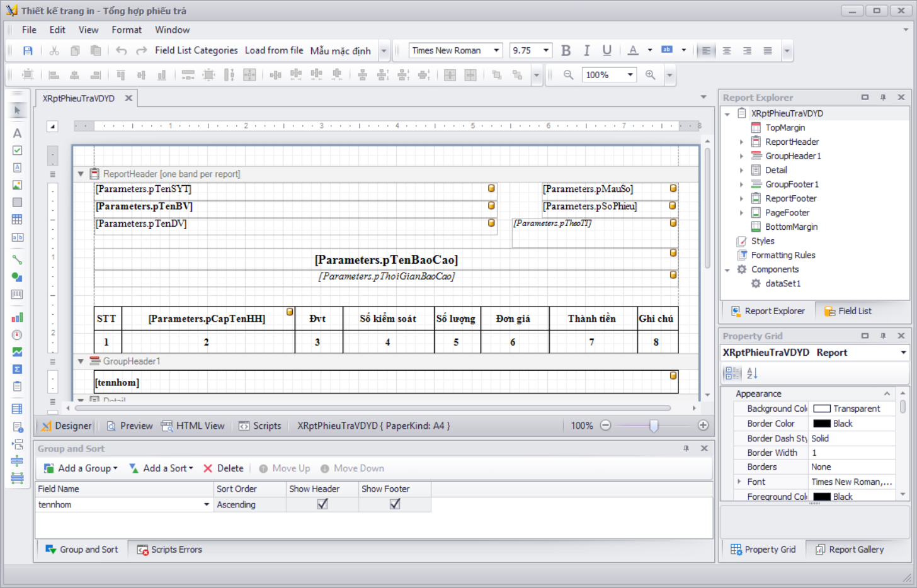This screenshot has width=917, height=588.
Task: Open the View menu
Action: pyautogui.click(x=88, y=30)
